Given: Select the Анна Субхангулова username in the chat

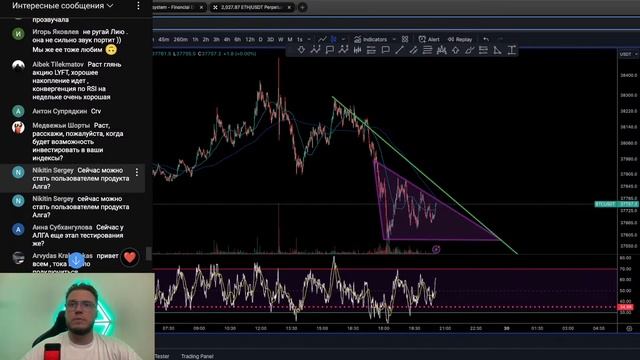Looking at the screenshot, I should [62, 227].
